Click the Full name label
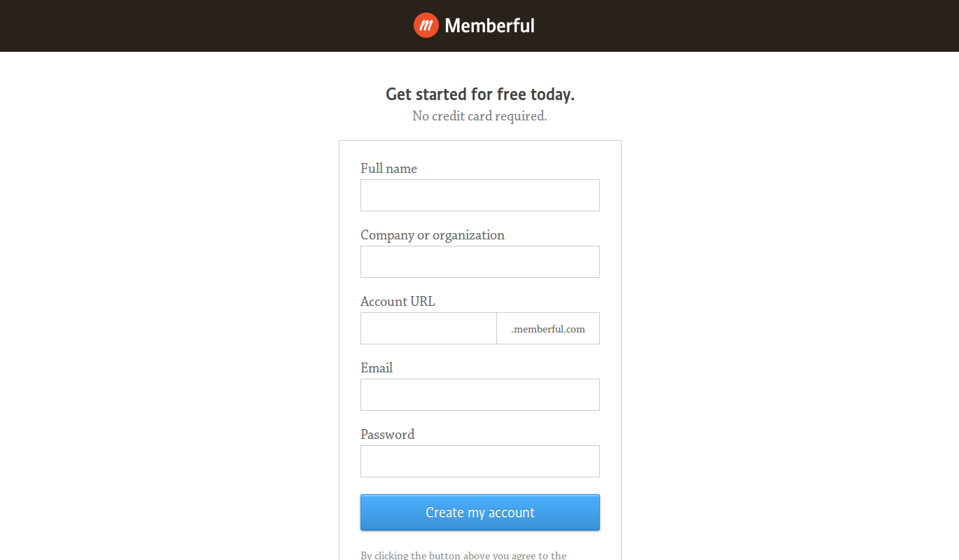 (388, 169)
